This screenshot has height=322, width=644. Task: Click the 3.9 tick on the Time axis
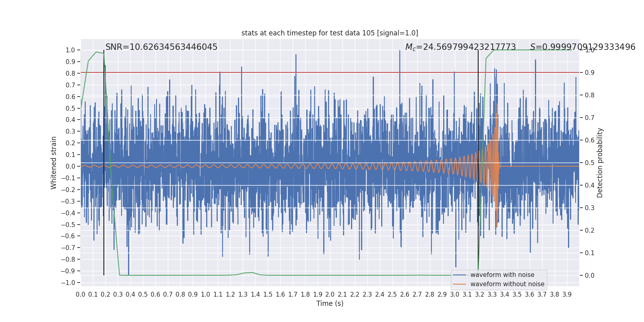click(567, 294)
